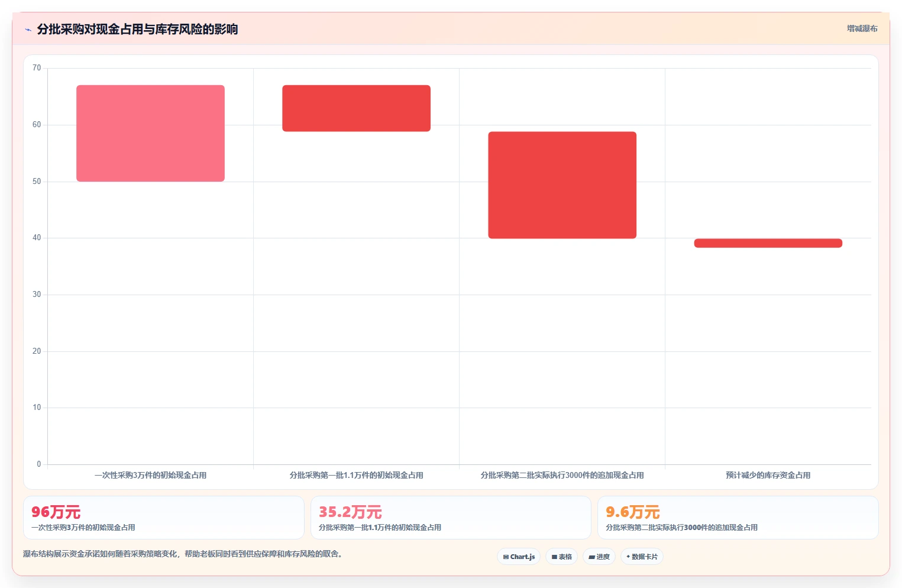902x588 pixels.
Task: Click the y-axis tick label 30
Action: 37,295
